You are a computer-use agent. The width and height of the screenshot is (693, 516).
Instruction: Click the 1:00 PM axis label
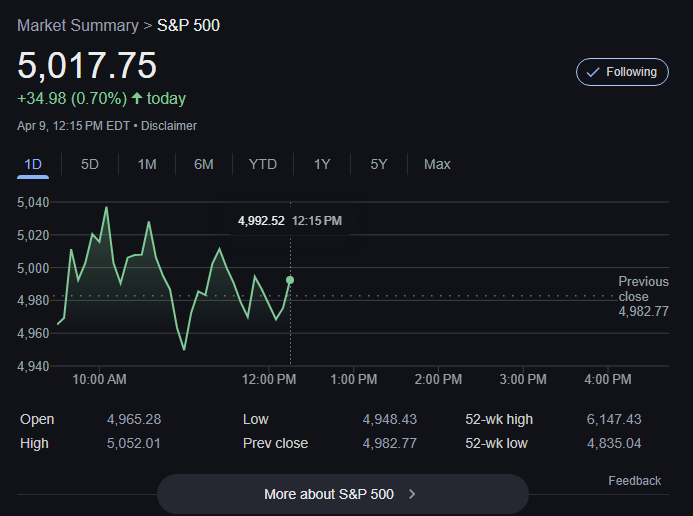(x=354, y=379)
